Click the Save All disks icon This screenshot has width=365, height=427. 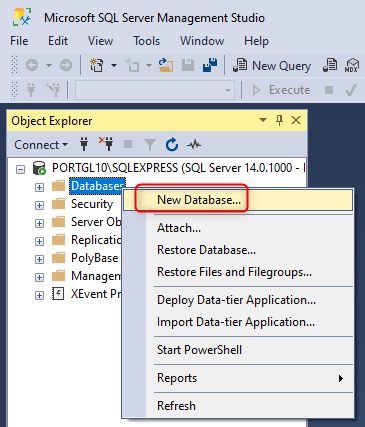coord(210,65)
